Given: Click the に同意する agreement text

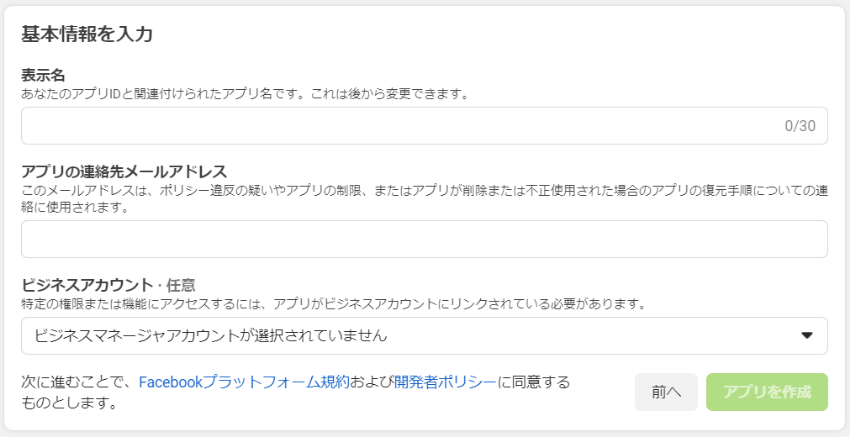Looking at the screenshot, I should tap(533, 383).
